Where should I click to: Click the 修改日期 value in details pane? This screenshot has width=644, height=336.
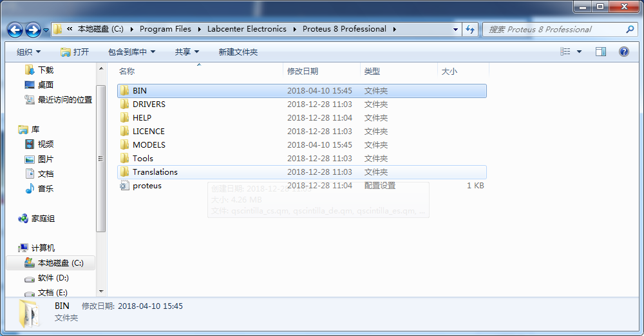tap(150, 306)
